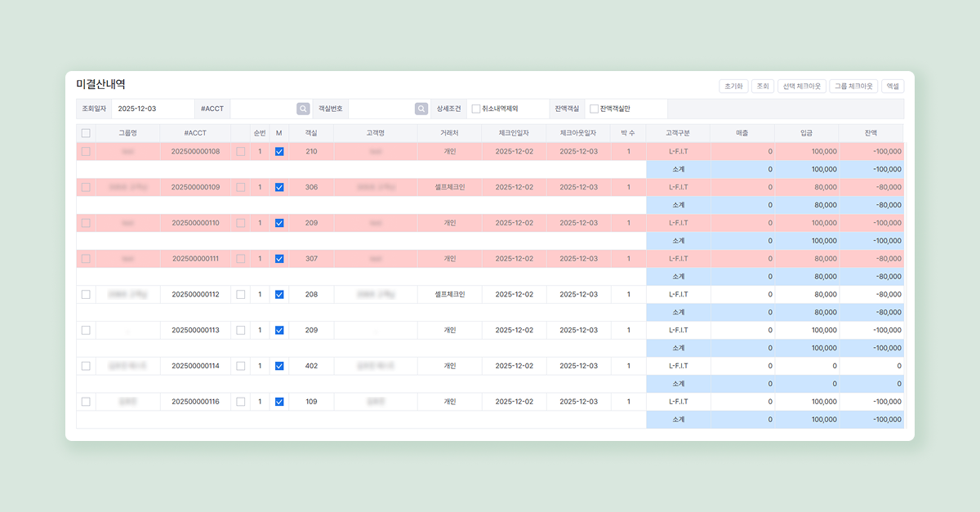Enable the 잔액객실만 checkbox
Screen dimensions: 980x512
point(594,109)
